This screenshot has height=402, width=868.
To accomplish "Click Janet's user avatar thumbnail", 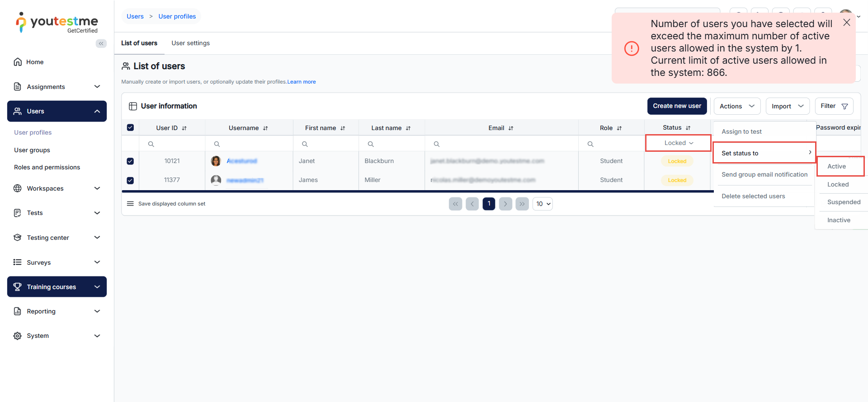I will [x=216, y=161].
